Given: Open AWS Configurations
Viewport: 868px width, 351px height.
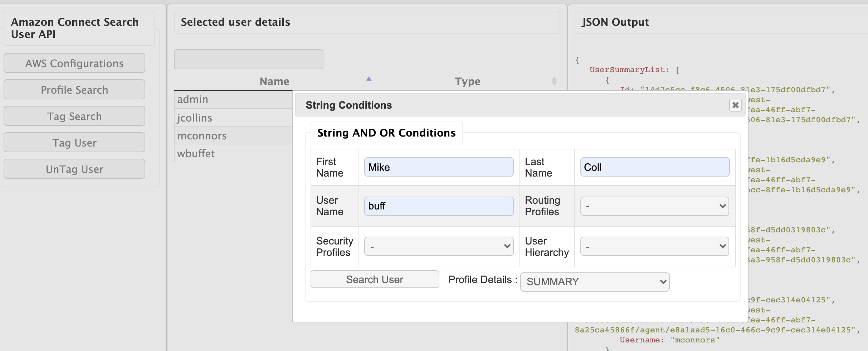Looking at the screenshot, I should click(x=74, y=63).
